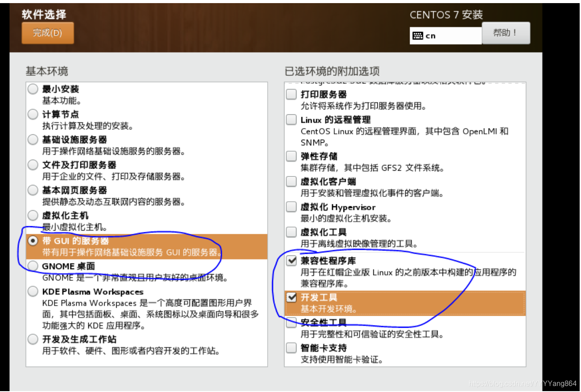Check the 智能卡支持 option
Image resolution: width=581 pixels, height=392 pixels.
click(x=291, y=348)
